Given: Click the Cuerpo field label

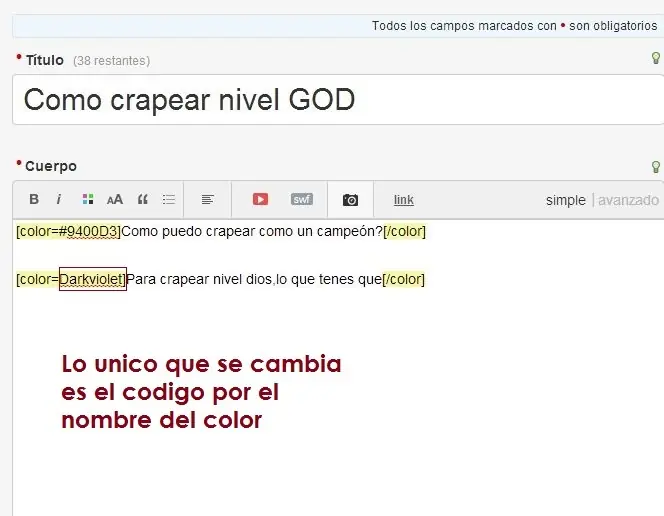Looking at the screenshot, I should click(51, 166).
